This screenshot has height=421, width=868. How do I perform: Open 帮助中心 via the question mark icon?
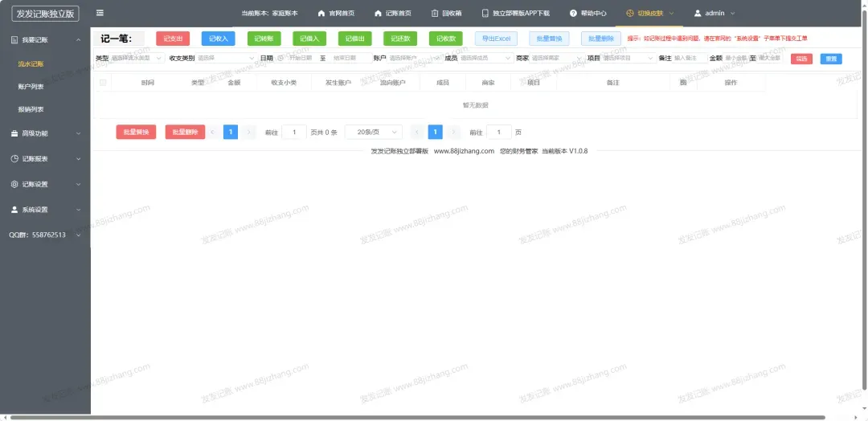coord(573,14)
